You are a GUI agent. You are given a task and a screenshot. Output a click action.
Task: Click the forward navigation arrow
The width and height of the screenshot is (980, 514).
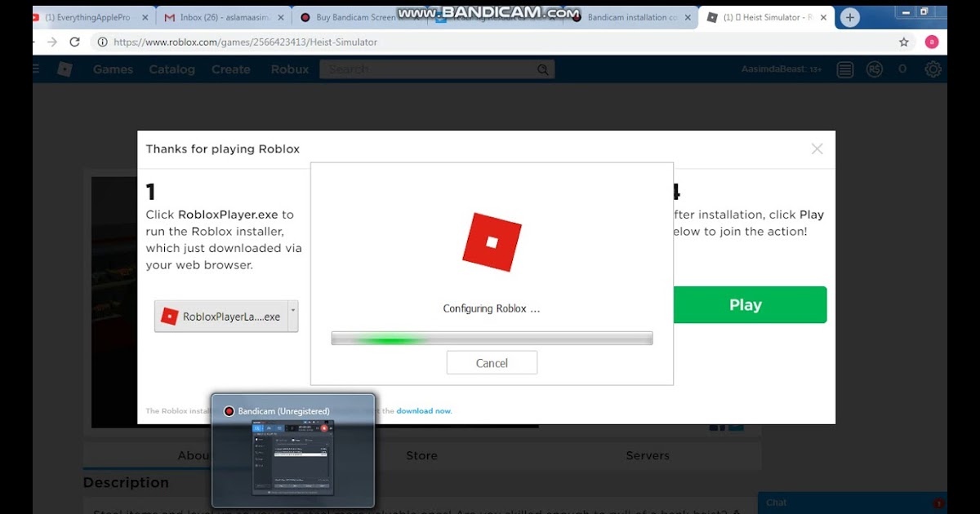52,42
